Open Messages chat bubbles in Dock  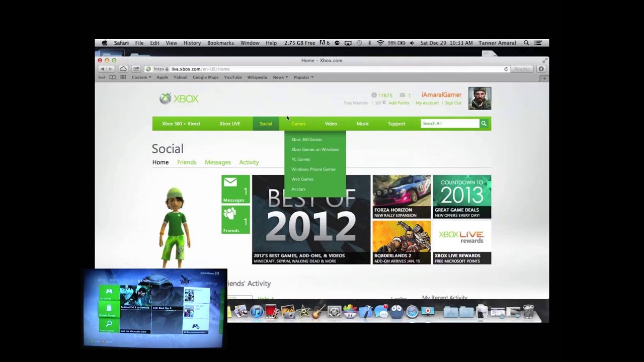tap(381, 312)
